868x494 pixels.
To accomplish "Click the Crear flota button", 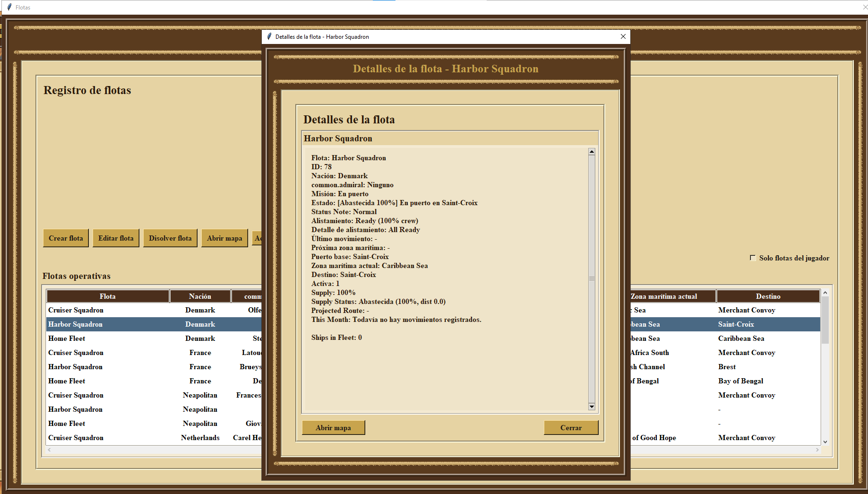I will pyautogui.click(x=66, y=238).
